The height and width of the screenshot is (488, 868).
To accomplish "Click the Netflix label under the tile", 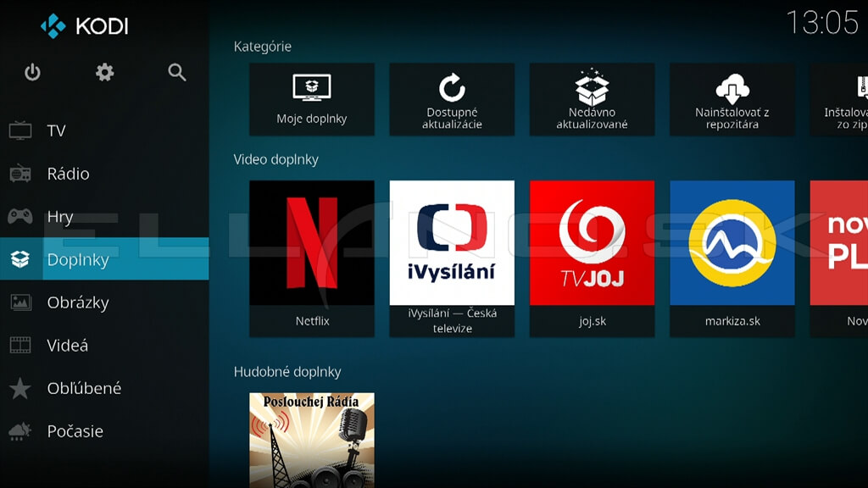I will (312, 321).
